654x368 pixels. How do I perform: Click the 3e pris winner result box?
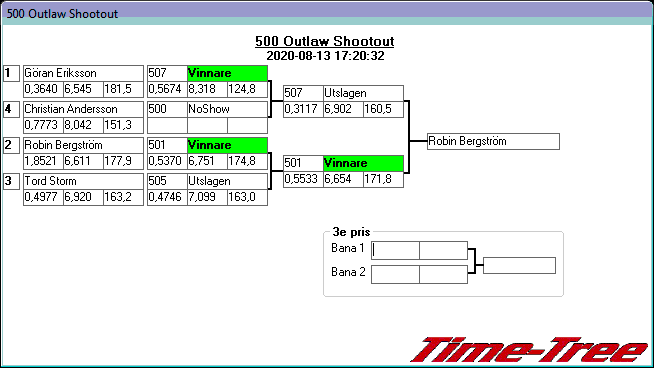coord(519,265)
